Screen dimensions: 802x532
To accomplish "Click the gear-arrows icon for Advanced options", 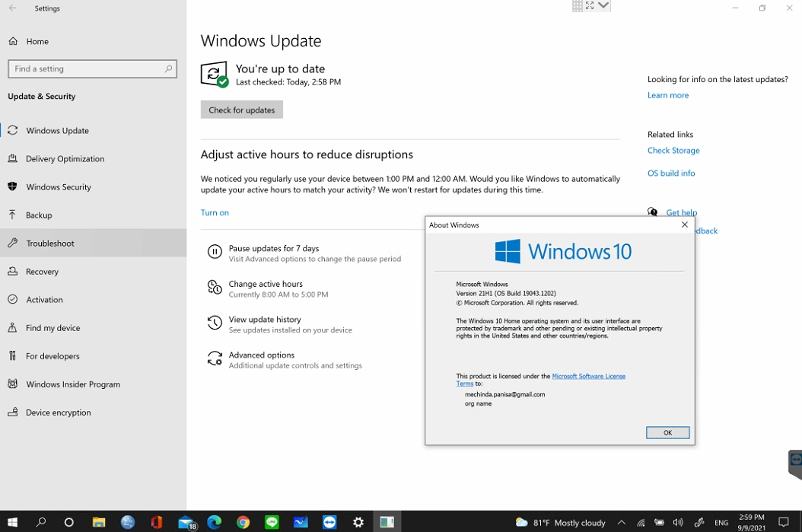I will (215, 358).
